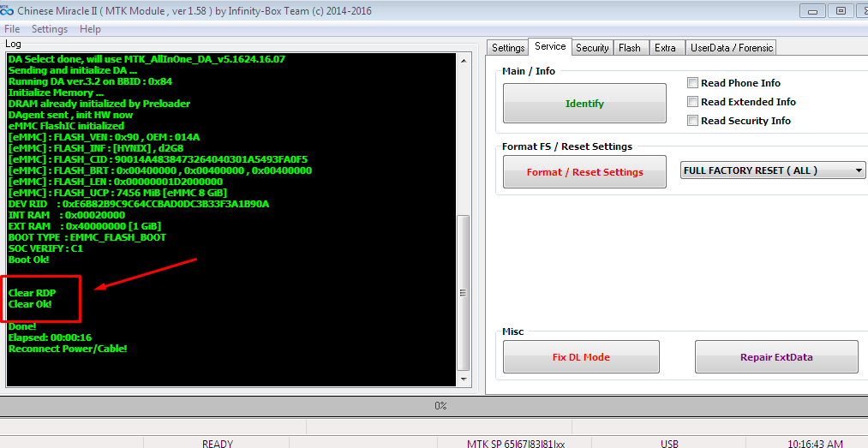Click the 'Clear RDP' log line

[32, 293]
